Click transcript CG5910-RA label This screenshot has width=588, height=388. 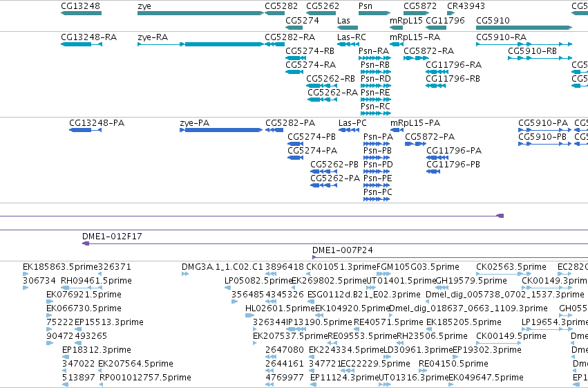[x=502, y=37]
